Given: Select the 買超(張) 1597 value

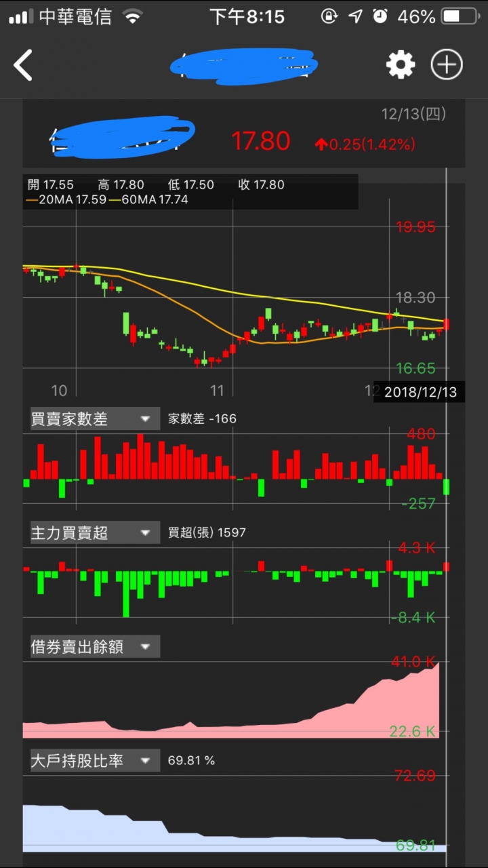Looking at the screenshot, I should tap(207, 532).
